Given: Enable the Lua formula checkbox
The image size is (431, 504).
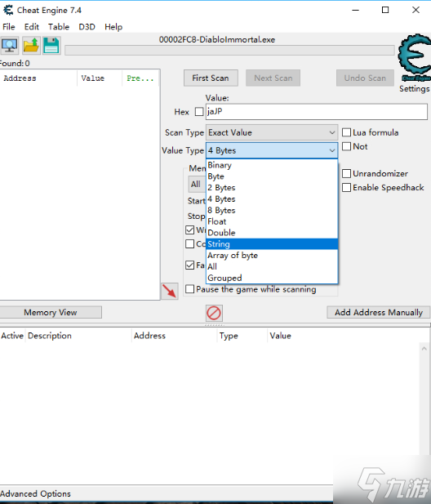Looking at the screenshot, I should [x=346, y=132].
